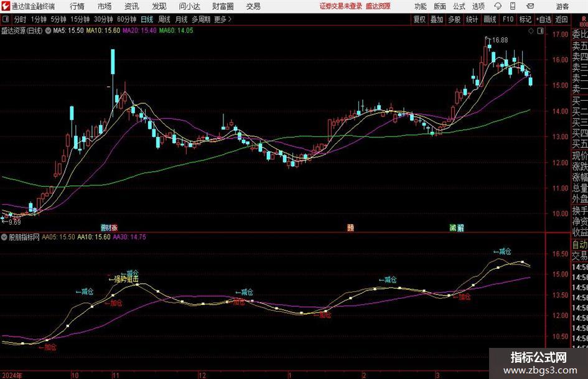Activate the 画线 drawing tool button
This screenshot has height=379, width=588.
tap(490, 19)
